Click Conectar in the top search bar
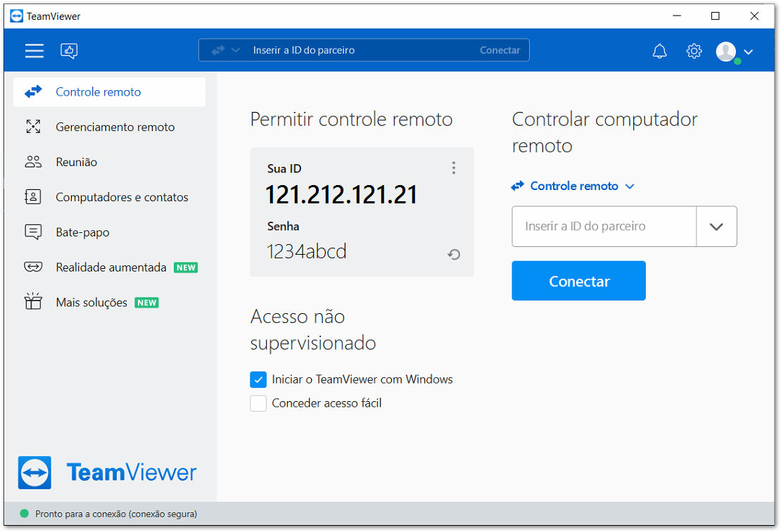The height and width of the screenshot is (532, 781). pyautogui.click(x=500, y=50)
